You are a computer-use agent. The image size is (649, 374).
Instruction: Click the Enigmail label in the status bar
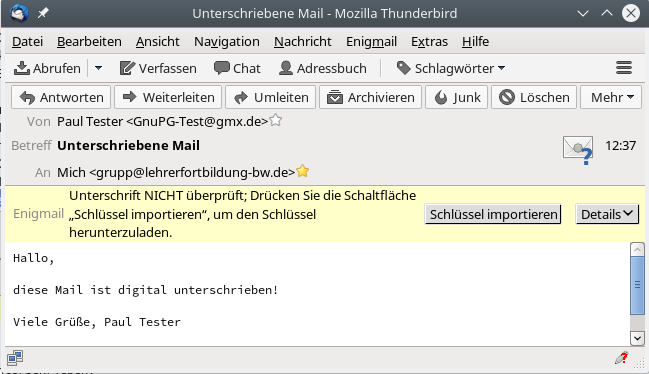click(38, 213)
